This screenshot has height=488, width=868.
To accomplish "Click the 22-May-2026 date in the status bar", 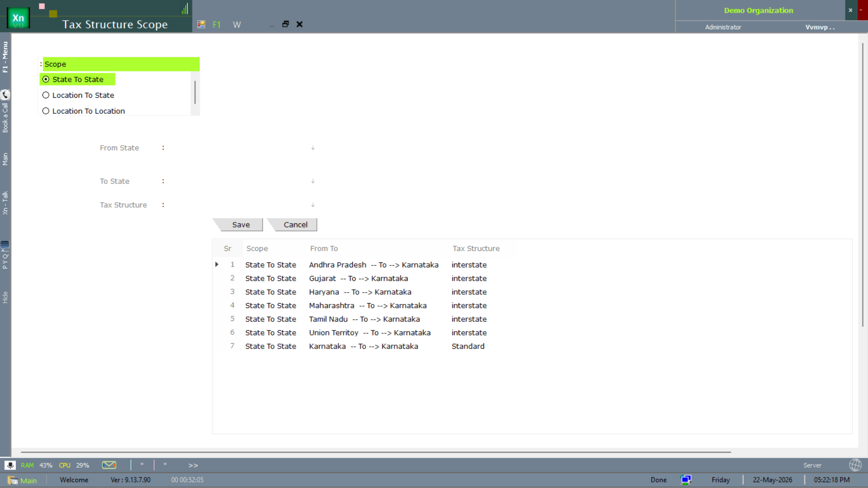I will coord(772,480).
